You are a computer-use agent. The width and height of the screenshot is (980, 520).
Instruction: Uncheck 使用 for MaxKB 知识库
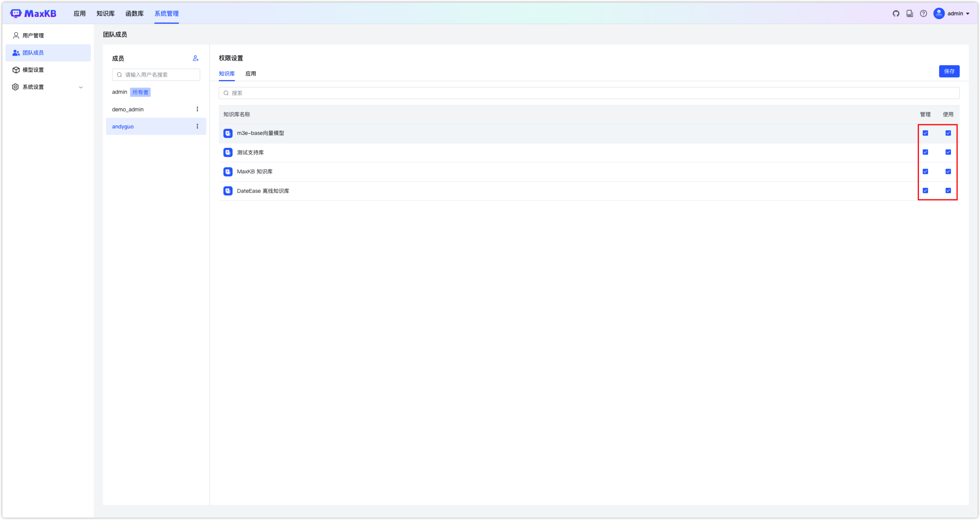click(x=948, y=171)
